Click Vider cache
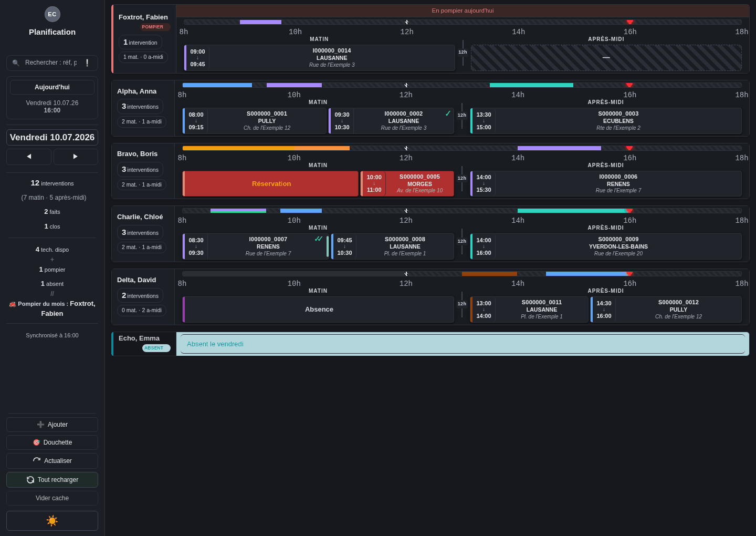This screenshot has height=536, width=756. [x=52, y=498]
